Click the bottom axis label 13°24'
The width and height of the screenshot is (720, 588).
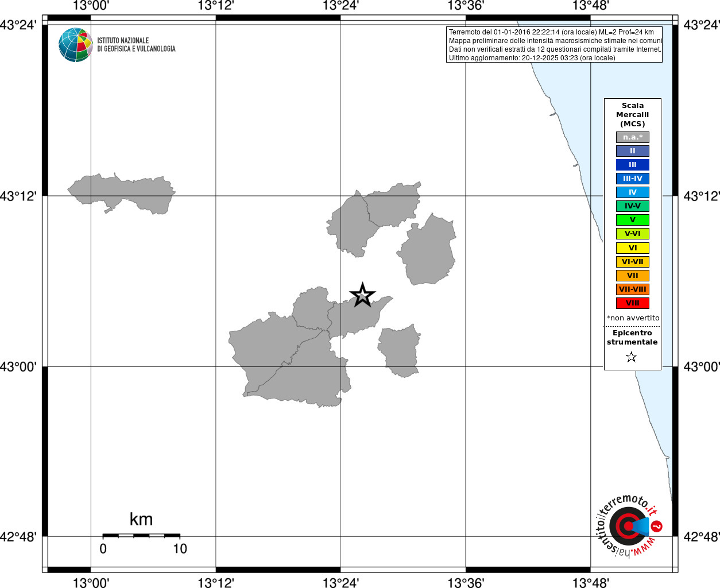point(341,582)
